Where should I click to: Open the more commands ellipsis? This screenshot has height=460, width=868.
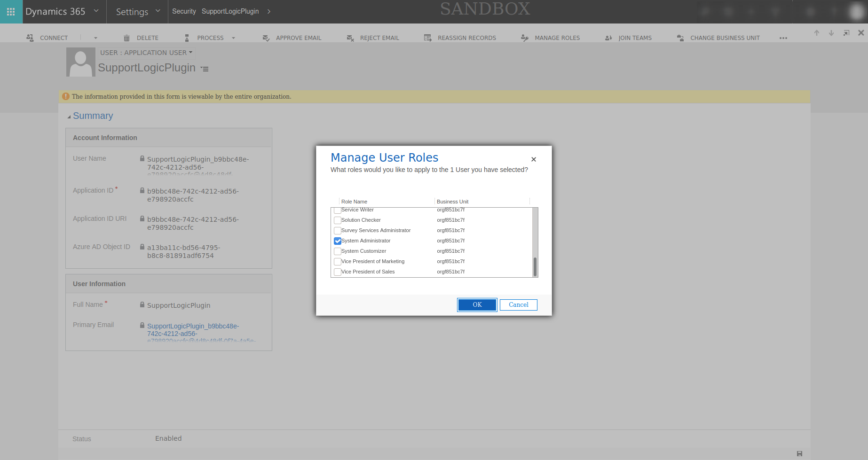[x=783, y=38]
